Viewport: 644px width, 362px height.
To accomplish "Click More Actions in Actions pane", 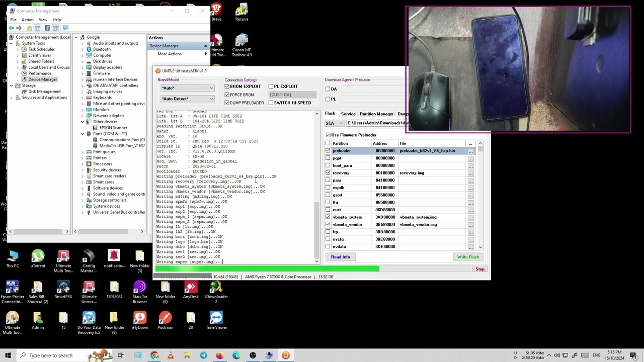I will pyautogui.click(x=170, y=54).
